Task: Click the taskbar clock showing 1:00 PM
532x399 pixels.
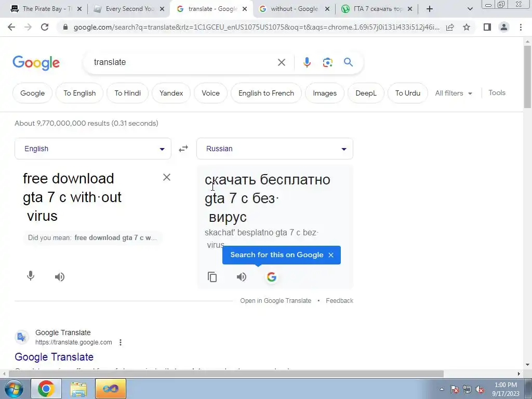Action: 506,389
